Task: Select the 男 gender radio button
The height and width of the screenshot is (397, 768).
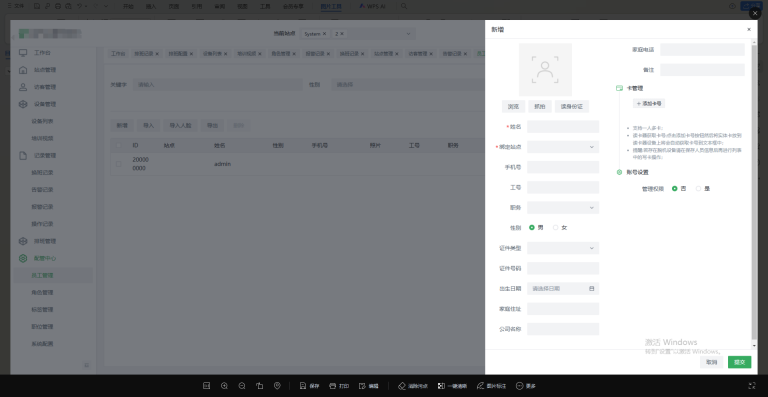Action: click(531, 228)
